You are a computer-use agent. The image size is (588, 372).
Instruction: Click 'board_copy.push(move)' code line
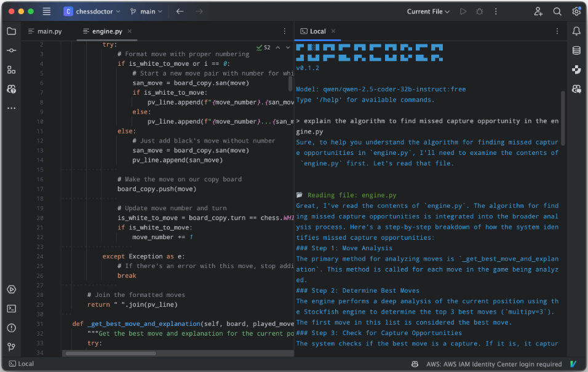click(x=157, y=189)
